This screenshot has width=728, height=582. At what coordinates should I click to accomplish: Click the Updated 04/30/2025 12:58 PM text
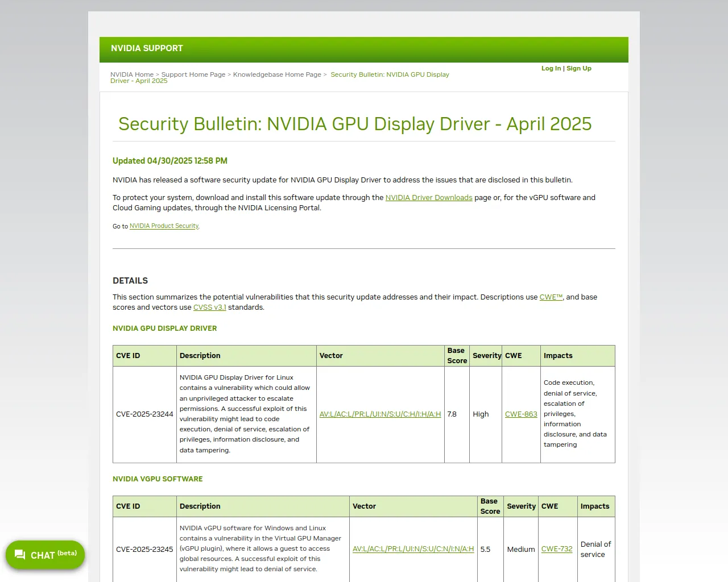tap(170, 161)
